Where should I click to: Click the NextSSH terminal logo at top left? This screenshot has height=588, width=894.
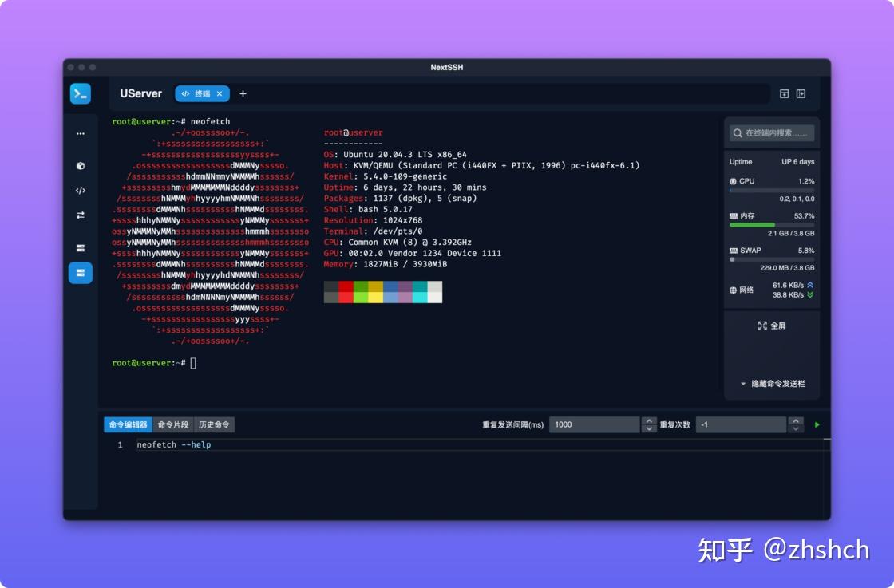point(80,93)
